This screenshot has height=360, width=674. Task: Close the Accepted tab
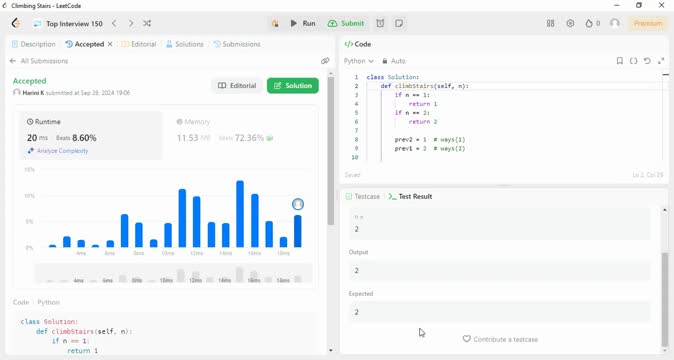click(x=110, y=44)
